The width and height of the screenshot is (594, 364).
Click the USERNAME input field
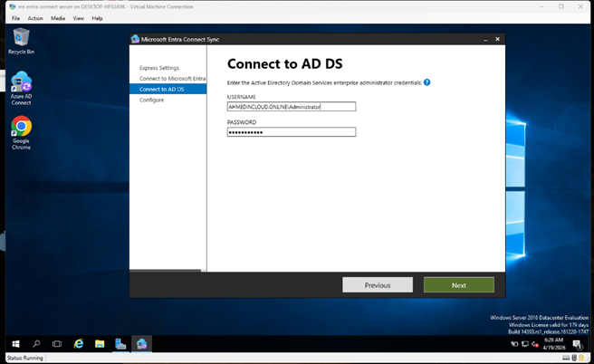pyautogui.click(x=291, y=106)
